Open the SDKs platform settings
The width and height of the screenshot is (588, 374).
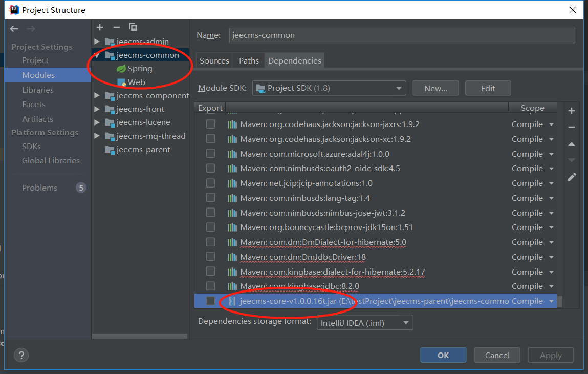click(31, 147)
